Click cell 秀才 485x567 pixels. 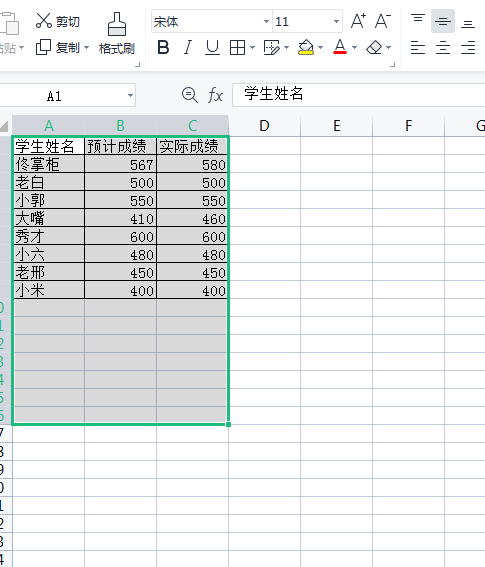tap(48, 236)
